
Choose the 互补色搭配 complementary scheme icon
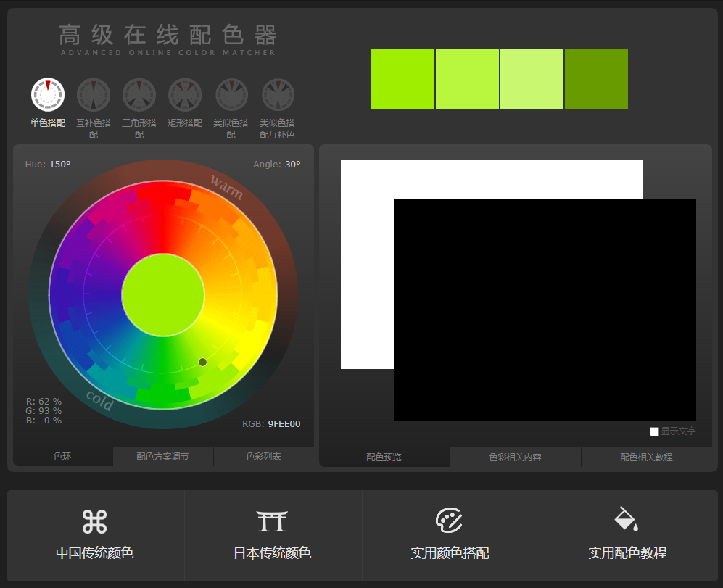[x=93, y=94]
